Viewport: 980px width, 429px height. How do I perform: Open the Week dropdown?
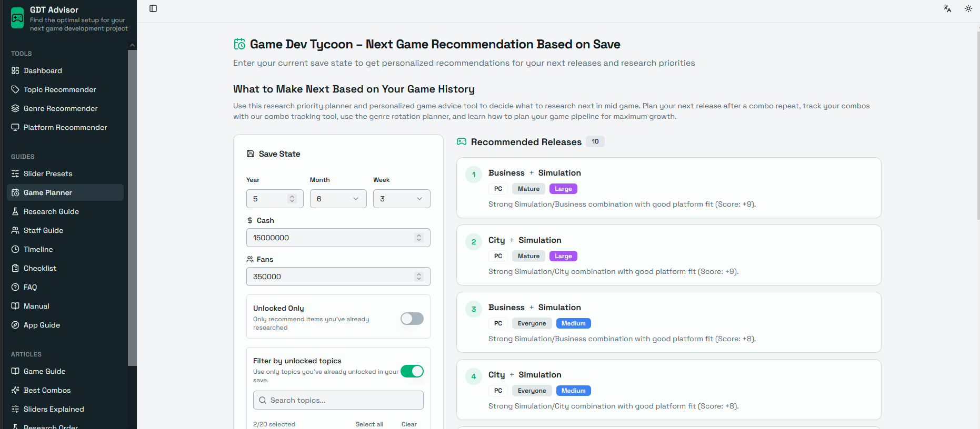tap(401, 199)
